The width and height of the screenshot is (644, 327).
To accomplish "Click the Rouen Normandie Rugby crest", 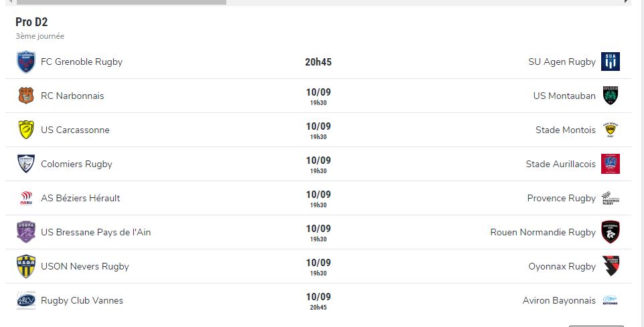I will tap(611, 232).
